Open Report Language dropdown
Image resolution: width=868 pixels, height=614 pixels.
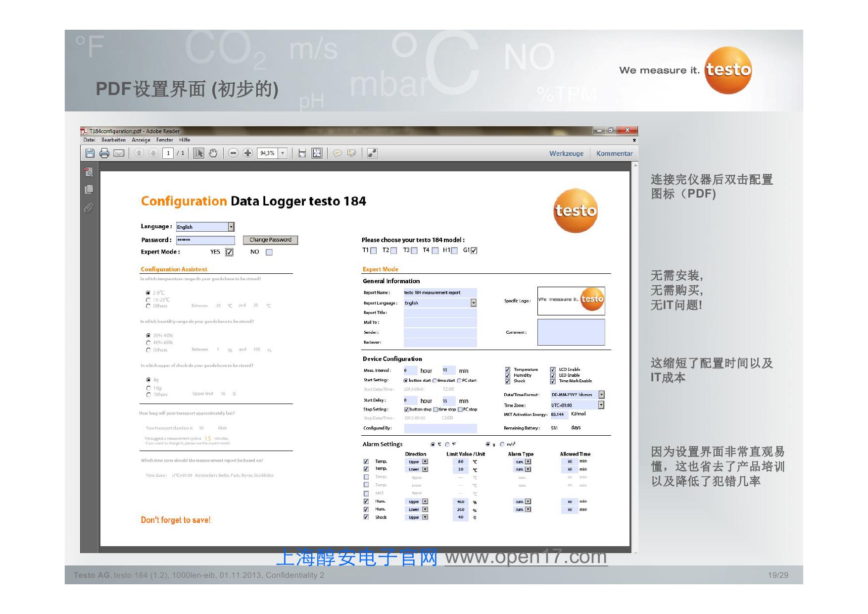[x=473, y=303]
